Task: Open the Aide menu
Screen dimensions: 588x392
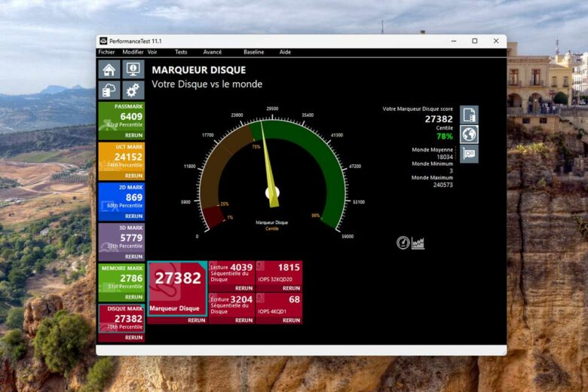Action: pyautogui.click(x=285, y=52)
